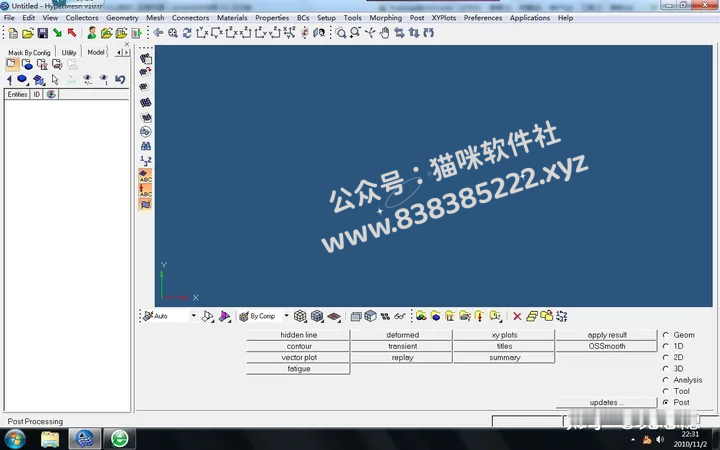Select the XYZ isometric view axes icon
The width and height of the screenshot is (720, 450).
289,32
